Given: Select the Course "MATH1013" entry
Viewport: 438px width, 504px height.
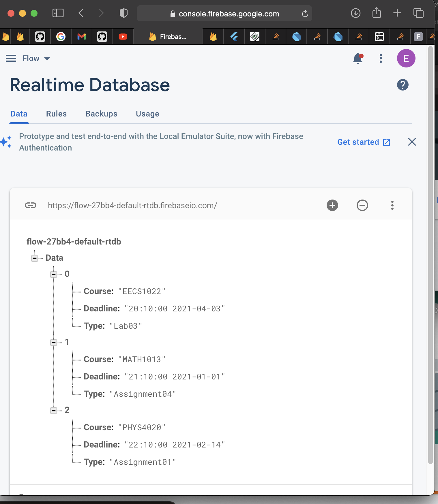Looking at the screenshot, I should click(124, 359).
